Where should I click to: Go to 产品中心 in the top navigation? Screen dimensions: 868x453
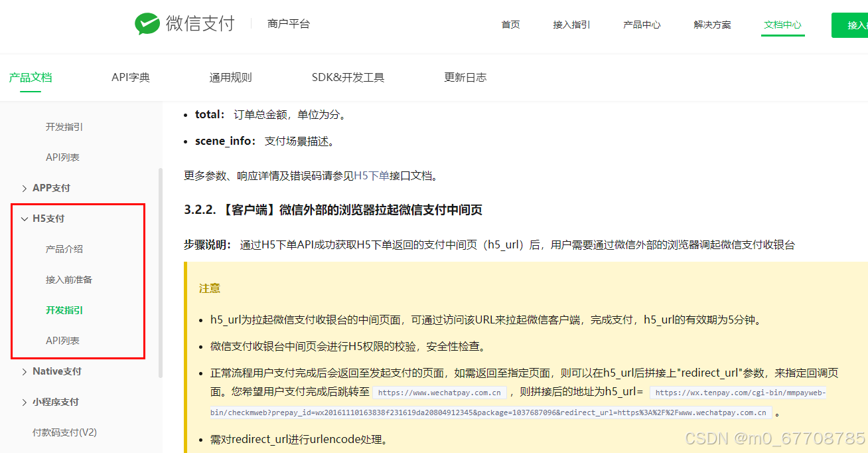click(642, 25)
